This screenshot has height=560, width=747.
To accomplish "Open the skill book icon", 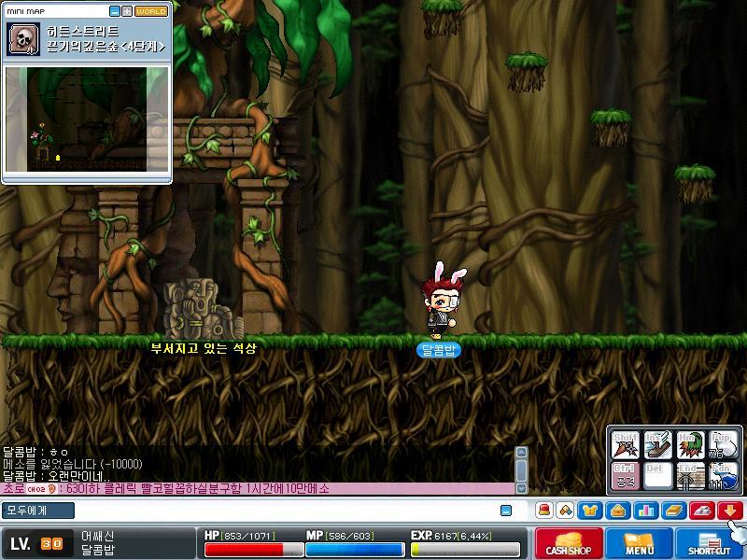I will coord(674,511).
